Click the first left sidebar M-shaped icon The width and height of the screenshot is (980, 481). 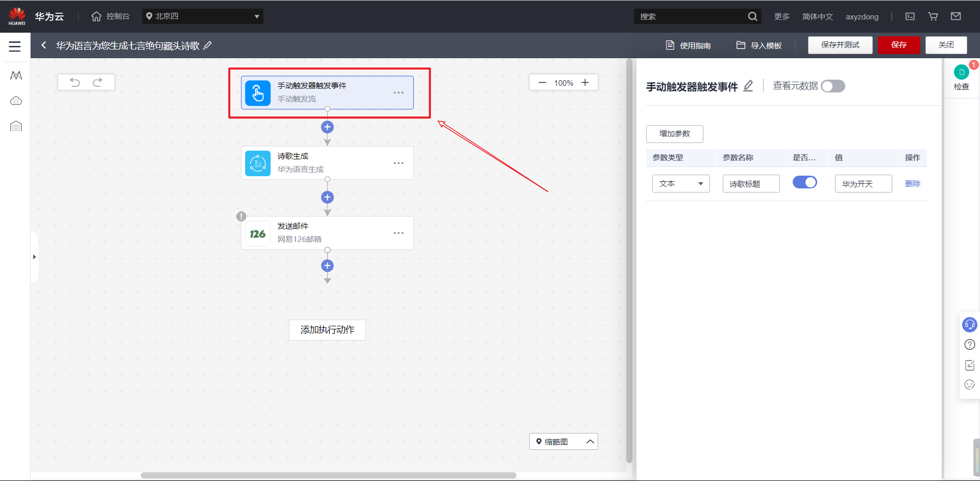[16, 76]
